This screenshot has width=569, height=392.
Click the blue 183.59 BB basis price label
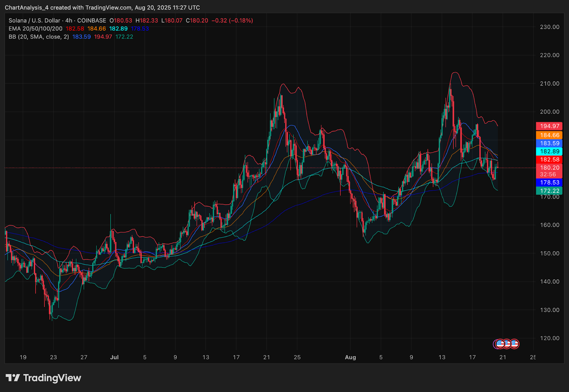[x=549, y=143]
